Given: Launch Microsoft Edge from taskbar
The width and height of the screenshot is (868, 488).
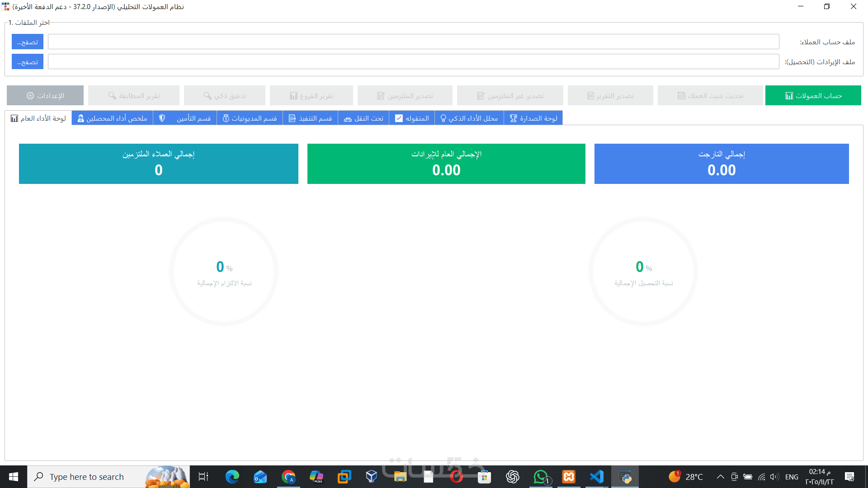Looking at the screenshot, I should 232,477.
